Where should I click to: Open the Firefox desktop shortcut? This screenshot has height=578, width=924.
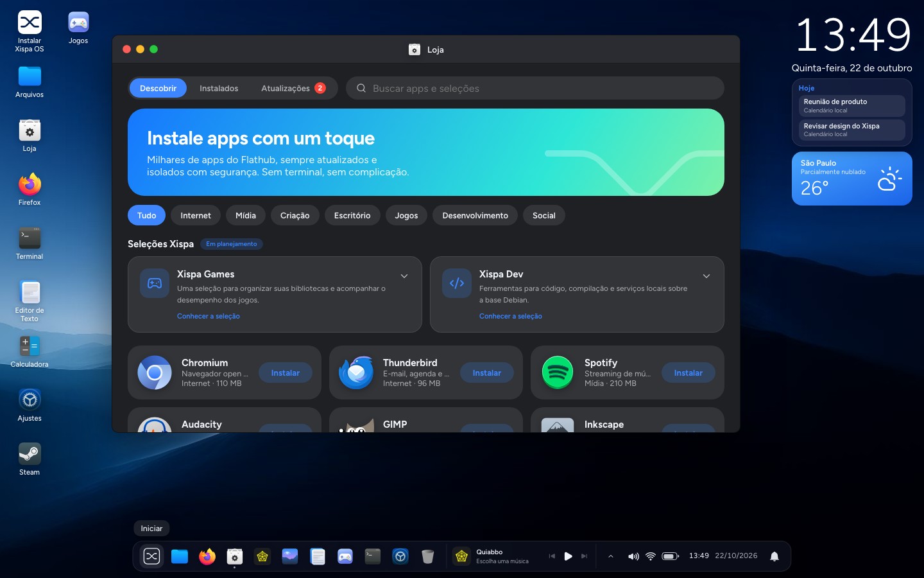[30, 189]
